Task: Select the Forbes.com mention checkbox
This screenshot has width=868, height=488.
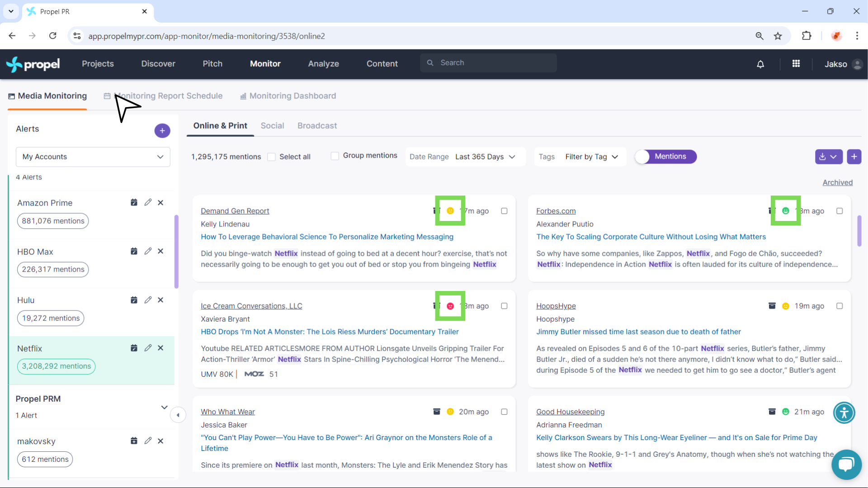Action: click(x=840, y=211)
